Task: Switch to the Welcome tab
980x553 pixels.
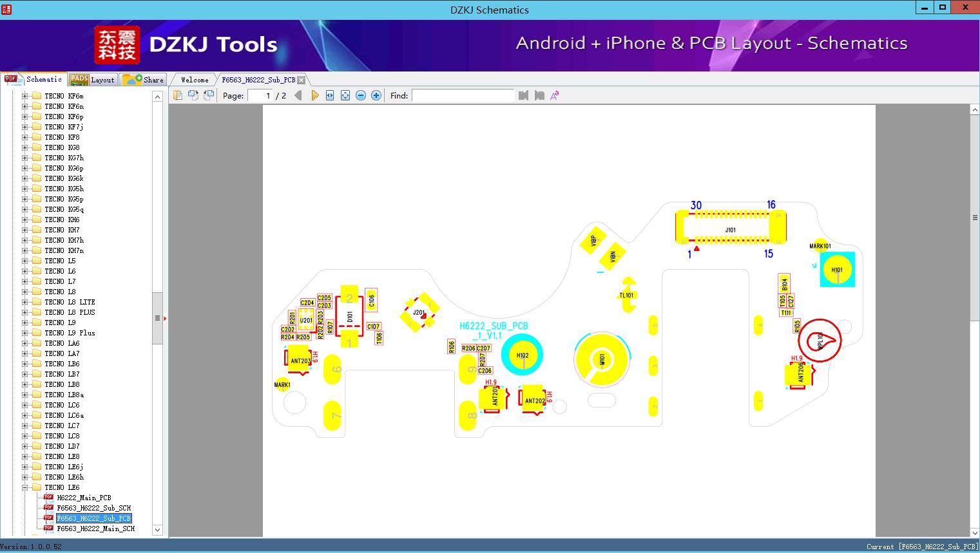Action: (194, 80)
